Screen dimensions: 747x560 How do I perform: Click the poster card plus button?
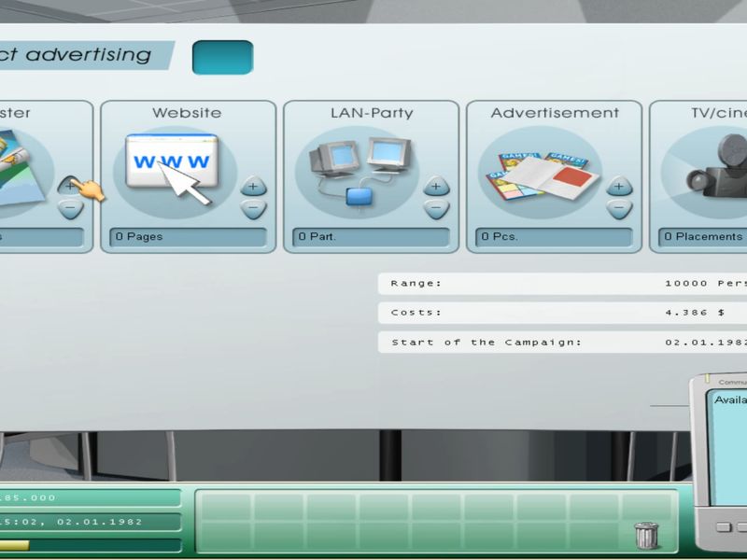click(70, 186)
